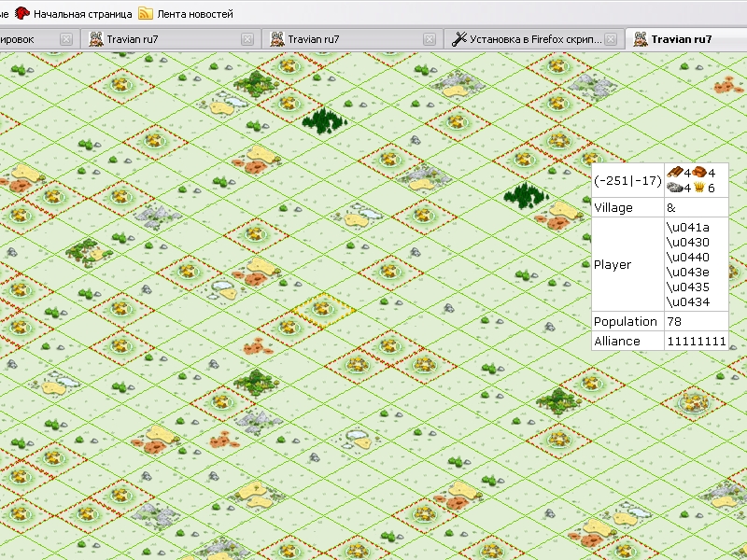Close the ировок tab
Viewport: 747px width, 560px height.
tap(66, 39)
